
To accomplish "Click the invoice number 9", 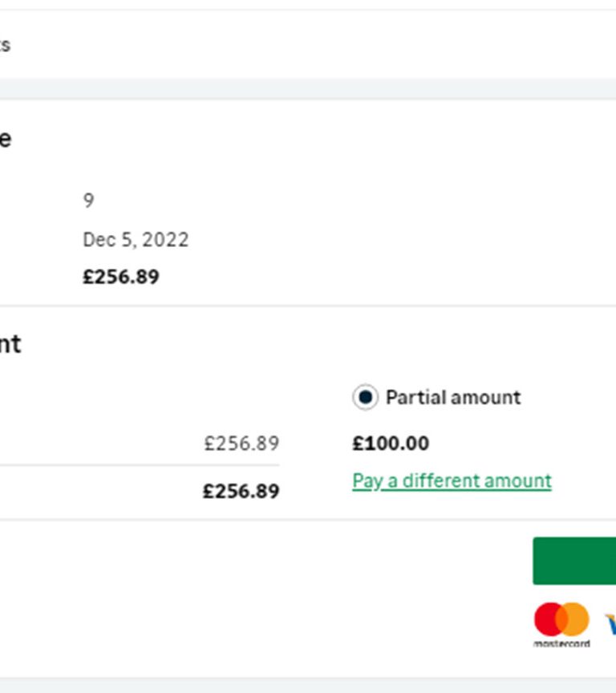I will pos(88,201).
